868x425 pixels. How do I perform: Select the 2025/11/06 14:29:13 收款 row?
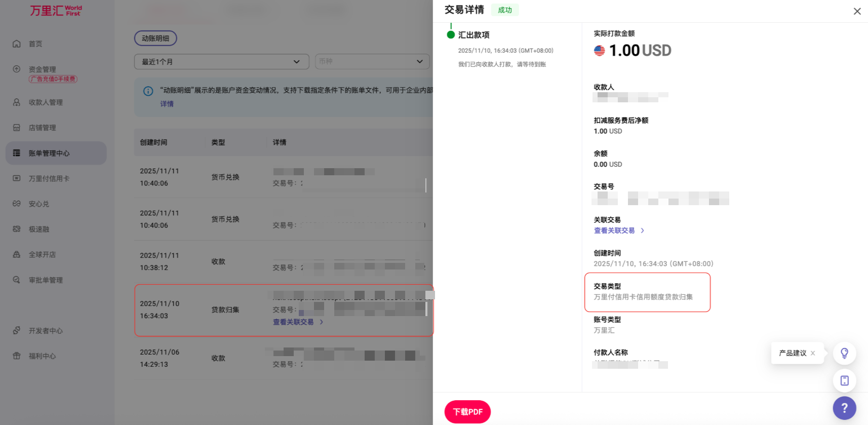(x=284, y=358)
